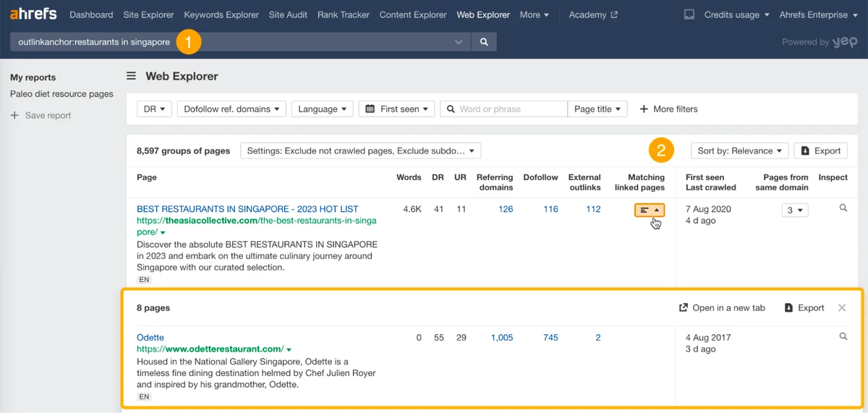Open the Site Explorer tab
Screen dimensions: 868x413
pos(149,14)
